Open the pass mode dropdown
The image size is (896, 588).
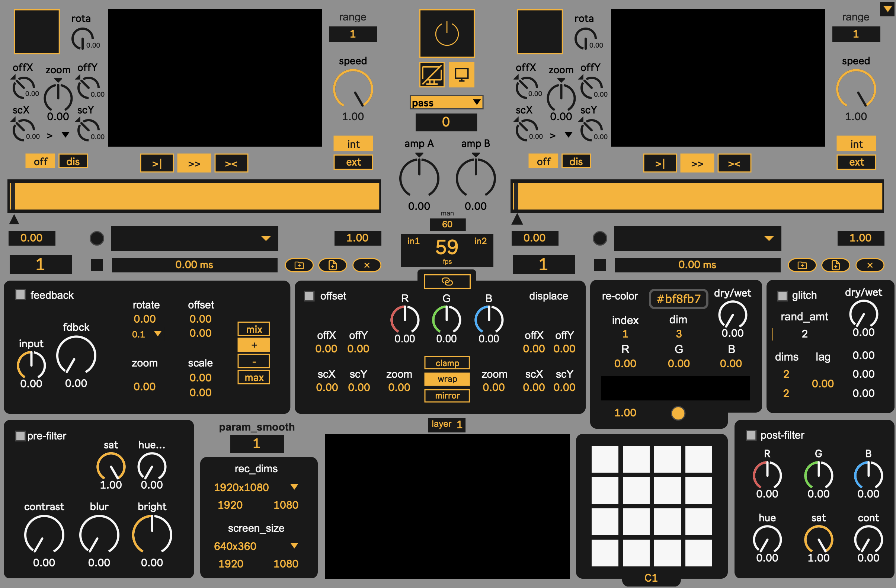coord(446,102)
